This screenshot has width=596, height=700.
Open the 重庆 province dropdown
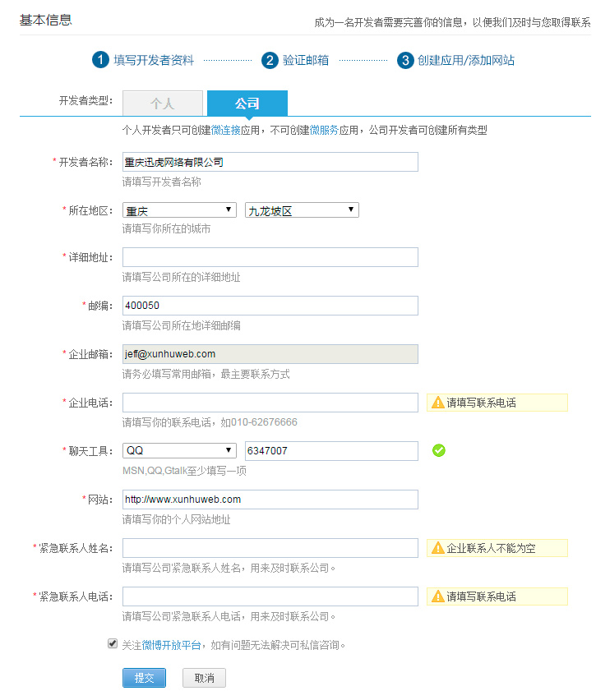click(179, 210)
